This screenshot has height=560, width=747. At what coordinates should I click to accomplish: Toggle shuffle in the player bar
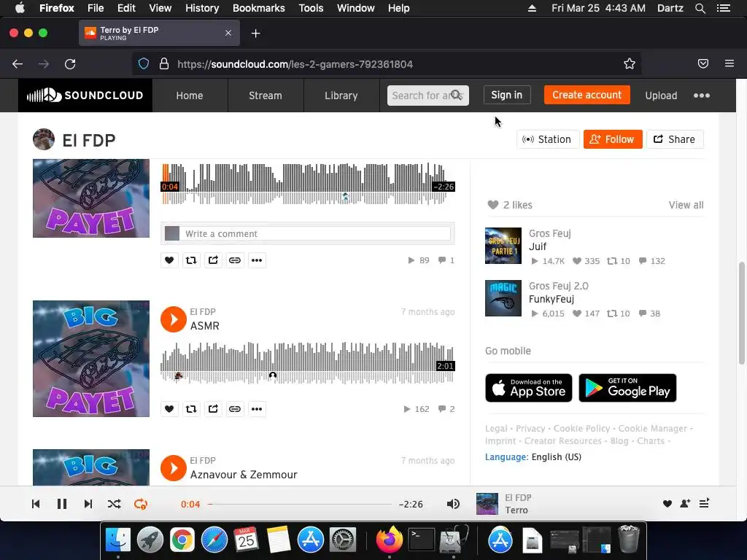[x=115, y=504]
